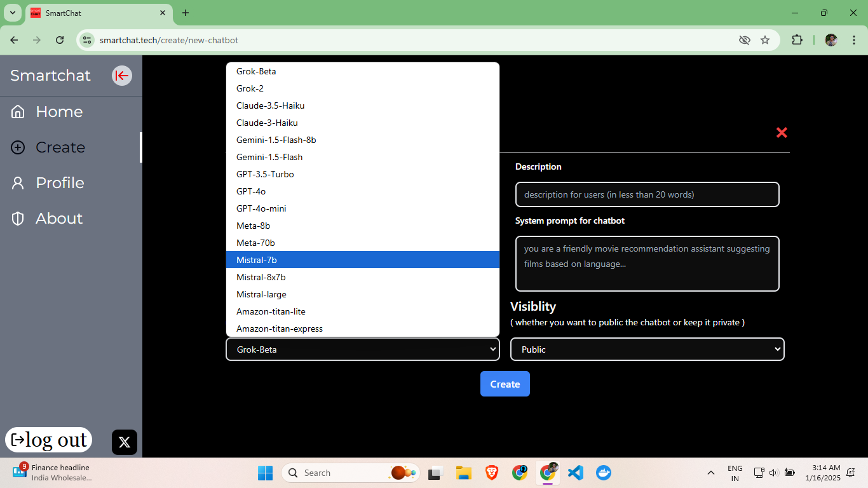Click the browser address bar URL
Screen dimensions: 868x488
(169, 40)
